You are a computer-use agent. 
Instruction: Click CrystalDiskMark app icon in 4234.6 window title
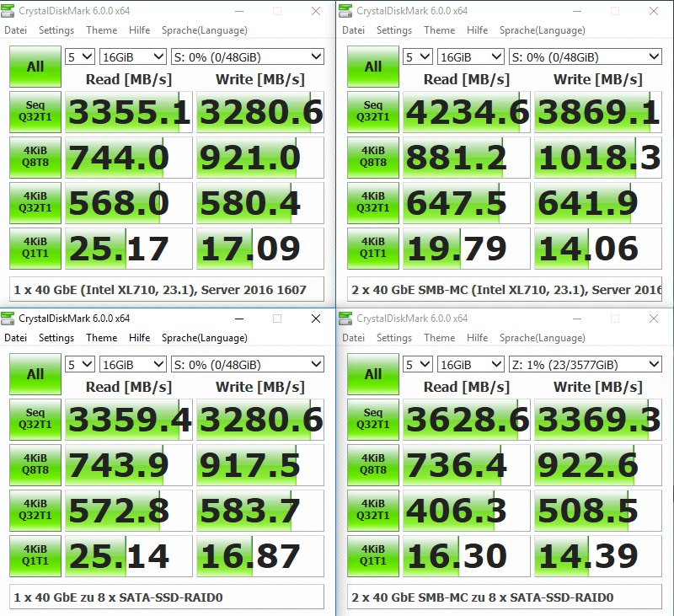pos(345,11)
